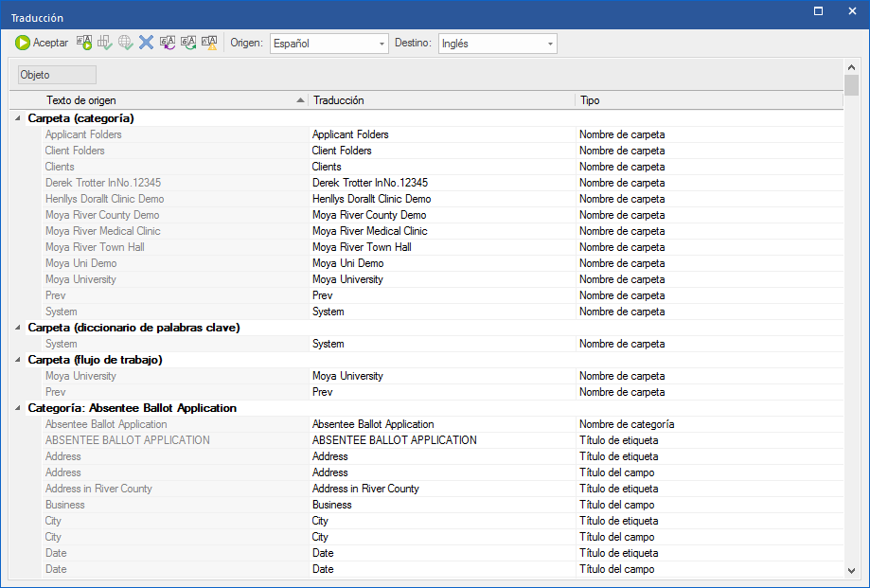
Task: Click the translation icon with green play badge
Action: pos(84,43)
